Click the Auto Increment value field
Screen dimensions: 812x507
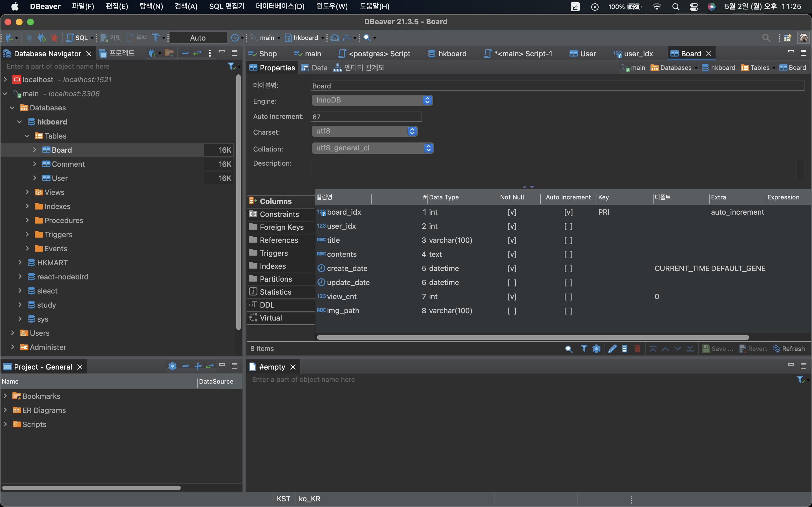[x=366, y=117]
